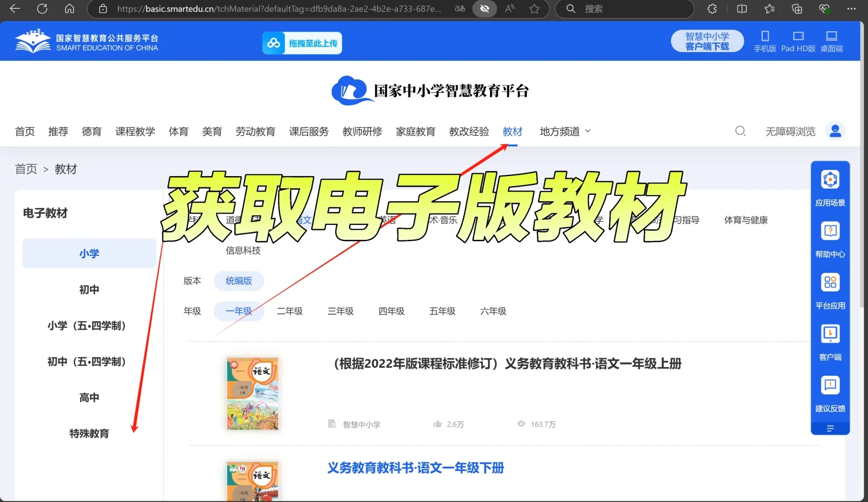
Task: Choose the 体育与健康 subject filter
Action: pos(746,220)
